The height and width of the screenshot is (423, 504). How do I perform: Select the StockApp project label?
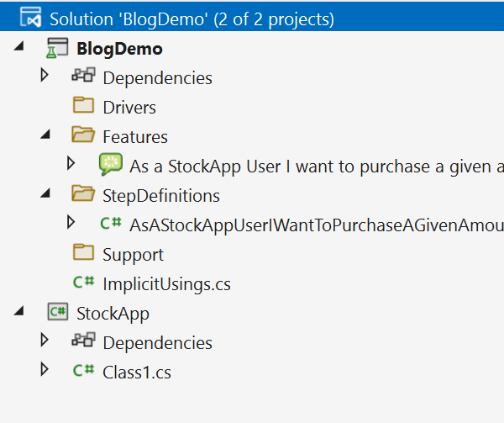coord(113,314)
